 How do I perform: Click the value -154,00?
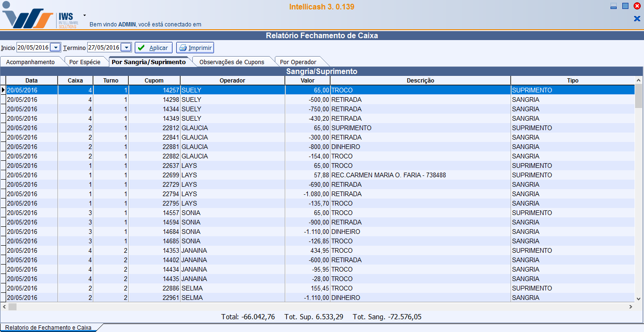(318, 156)
